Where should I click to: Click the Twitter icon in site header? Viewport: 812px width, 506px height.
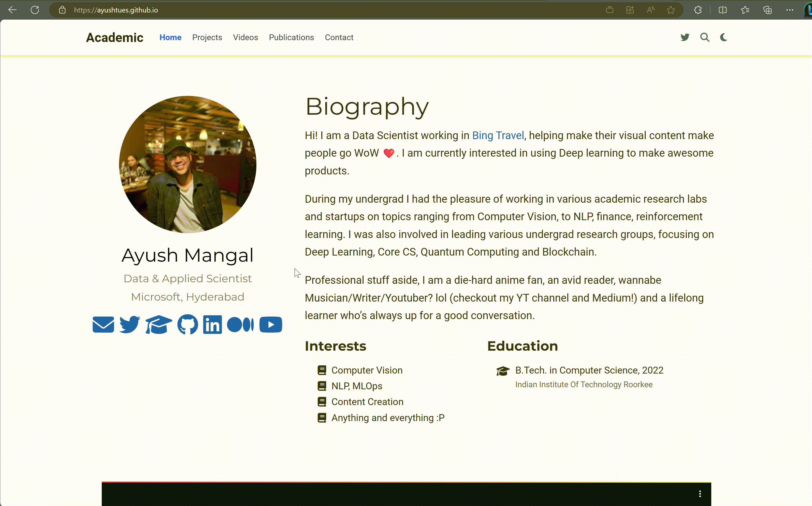685,37
